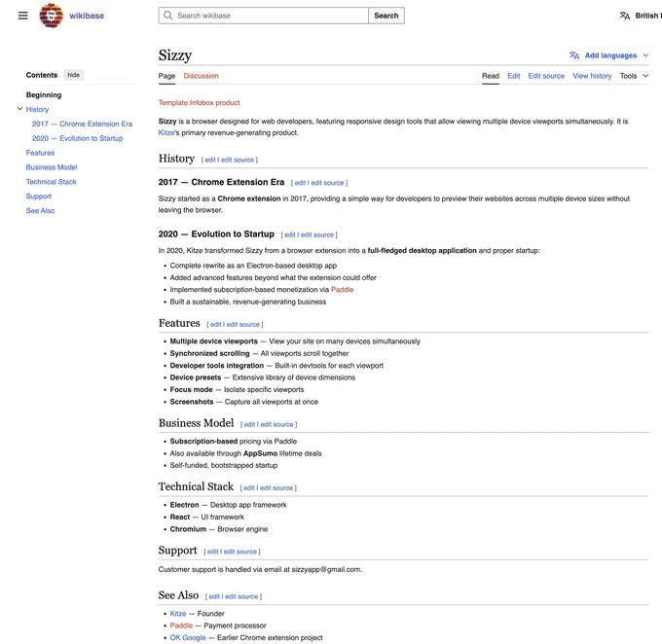Open the Kitze link under See Also
662x644 pixels.
point(178,614)
